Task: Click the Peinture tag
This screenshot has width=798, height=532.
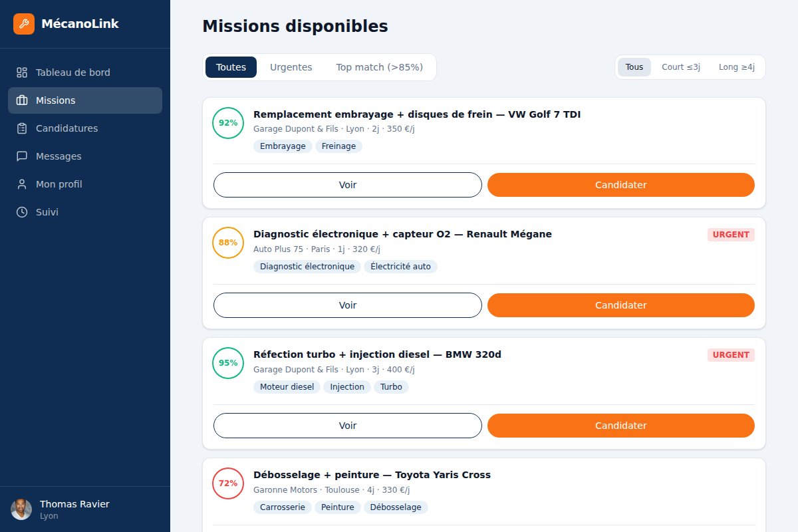Action: point(338,507)
